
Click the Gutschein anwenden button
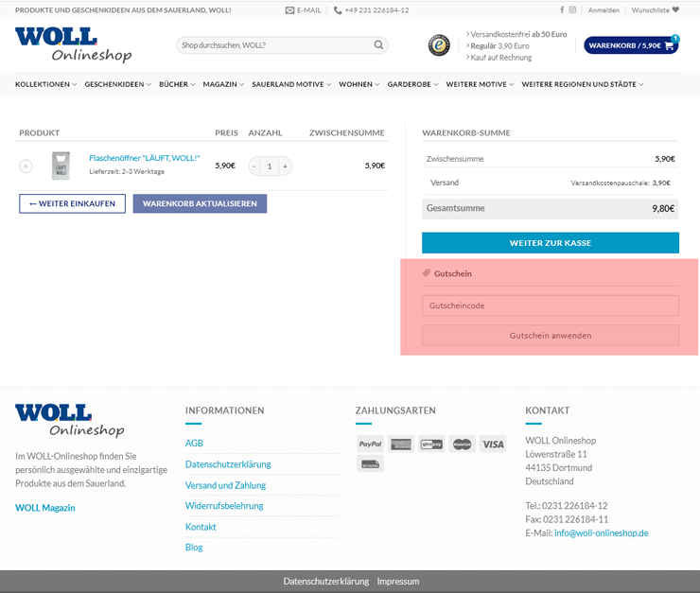(551, 336)
